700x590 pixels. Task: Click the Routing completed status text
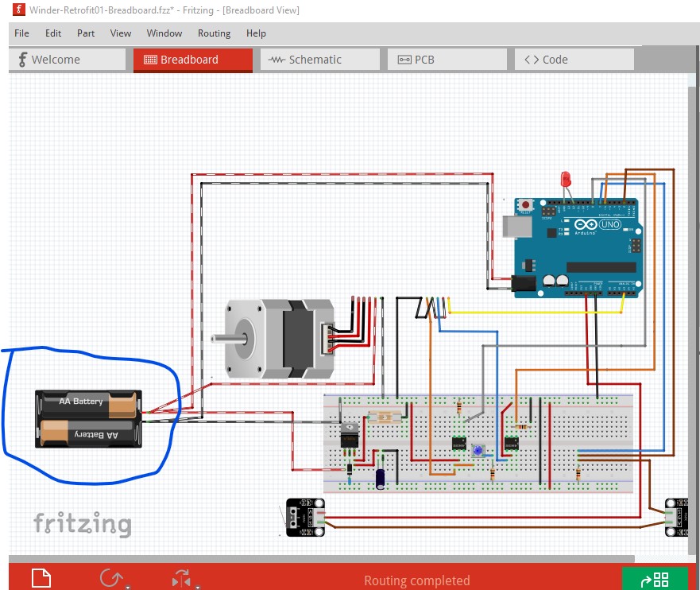(417, 580)
